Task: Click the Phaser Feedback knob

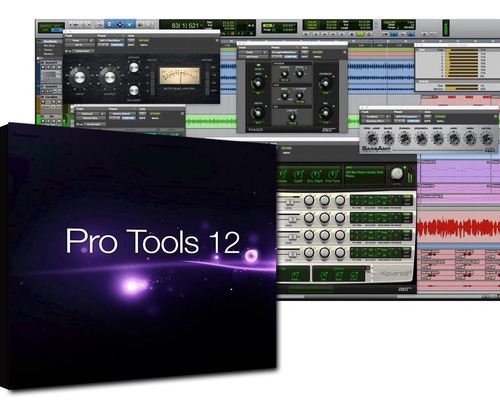Action: [x=326, y=84]
